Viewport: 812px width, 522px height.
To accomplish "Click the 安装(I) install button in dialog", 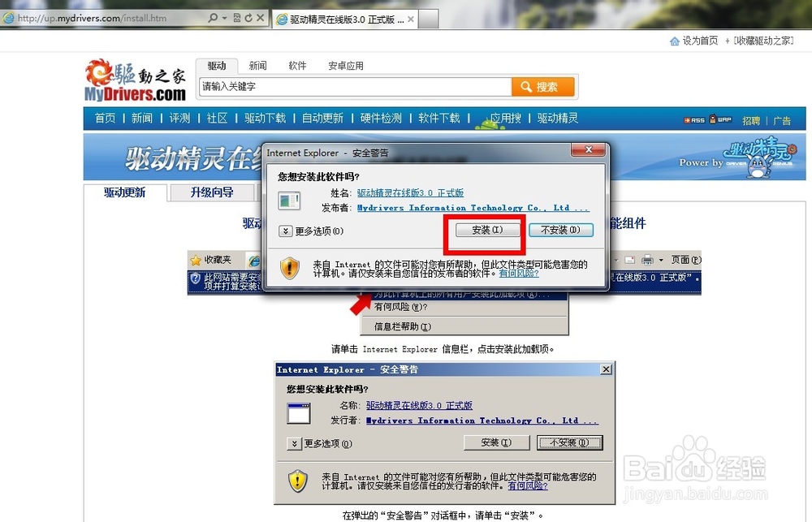I will 487,230.
